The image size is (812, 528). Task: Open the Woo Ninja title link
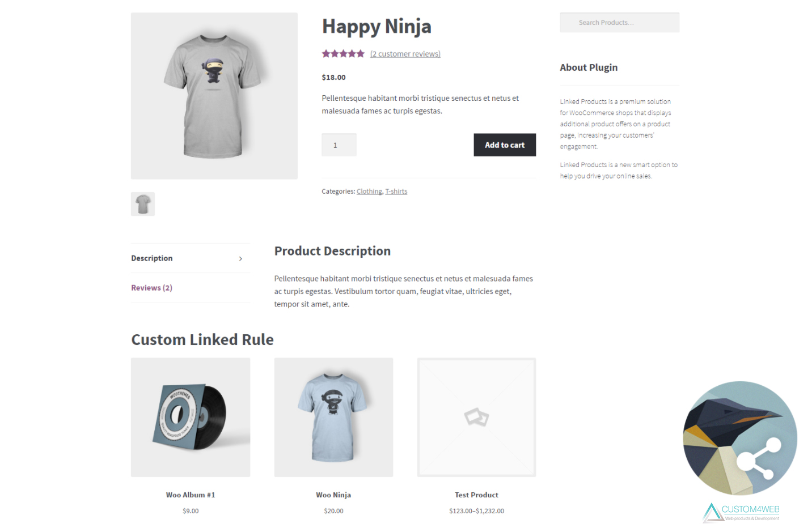[333, 495]
